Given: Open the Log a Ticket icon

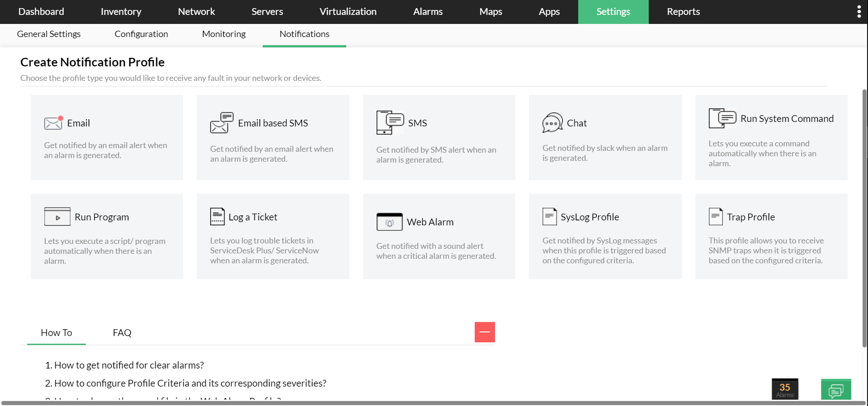Looking at the screenshot, I should 217,217.
